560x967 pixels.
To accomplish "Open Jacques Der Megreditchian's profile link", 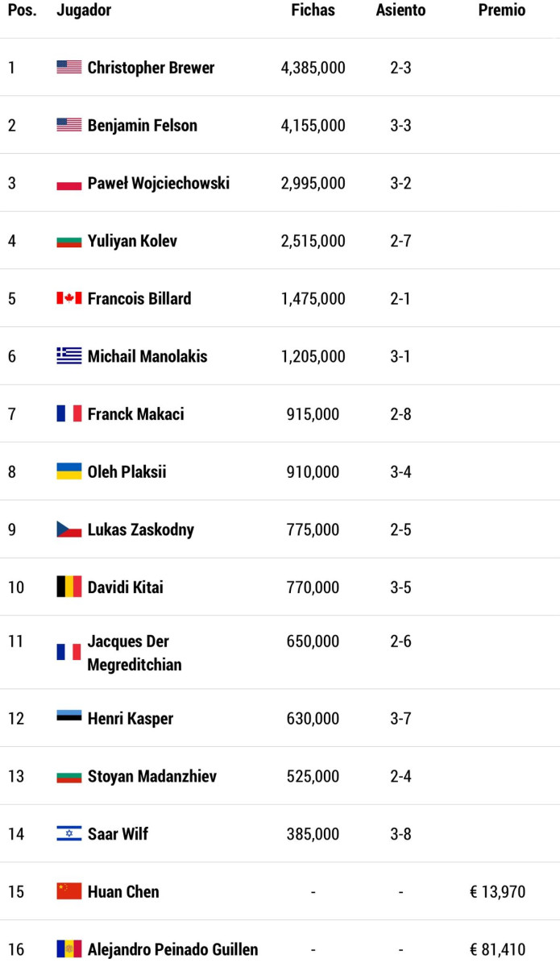I will coord(135,653).
